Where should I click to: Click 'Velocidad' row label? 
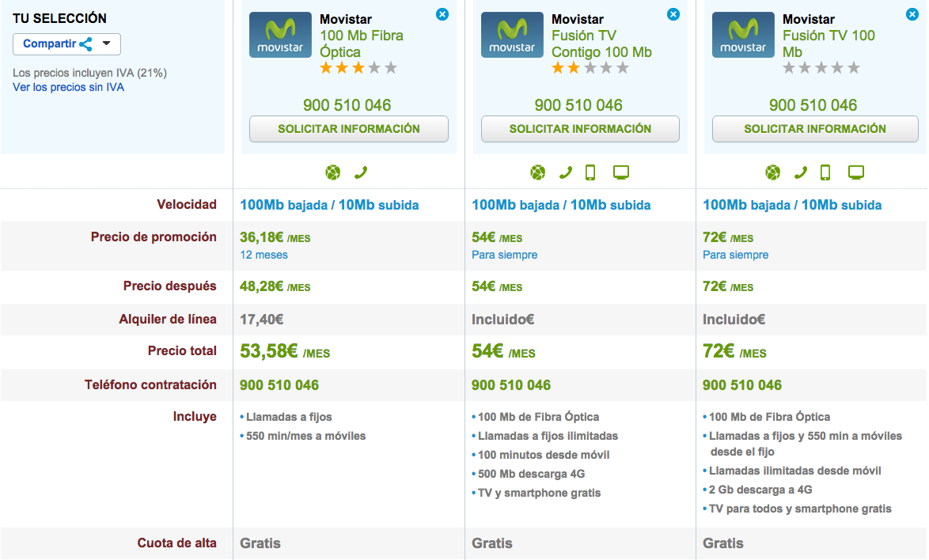[187, 204]
